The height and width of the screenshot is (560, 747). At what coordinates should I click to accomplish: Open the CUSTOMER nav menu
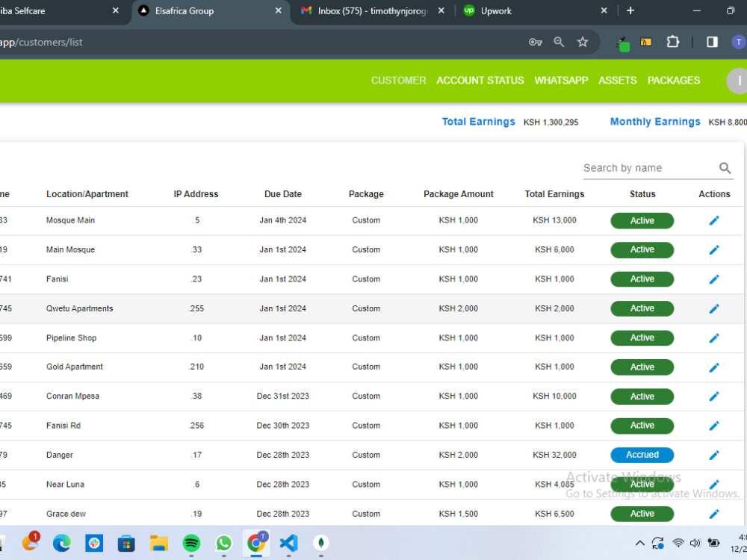(x=399, y=81)
